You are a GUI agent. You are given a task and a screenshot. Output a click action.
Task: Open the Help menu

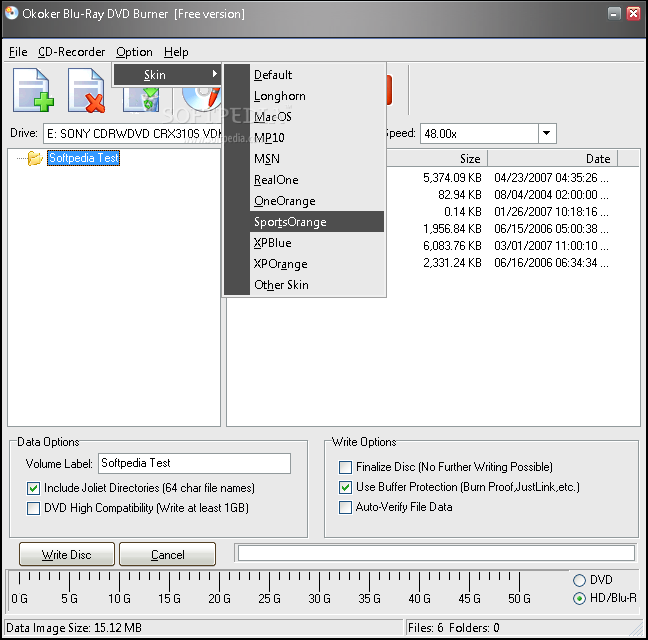[176, 52]
